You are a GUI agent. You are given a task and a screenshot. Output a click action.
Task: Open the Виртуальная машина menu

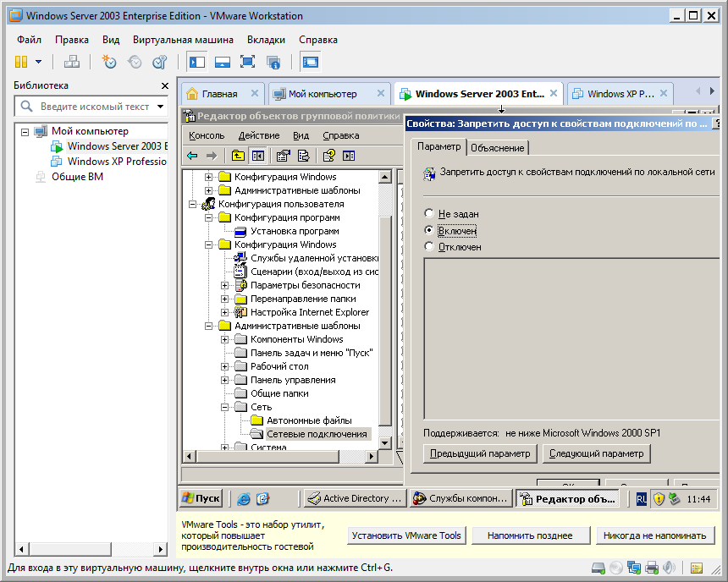pyautogui.click(x=183, y=40)
